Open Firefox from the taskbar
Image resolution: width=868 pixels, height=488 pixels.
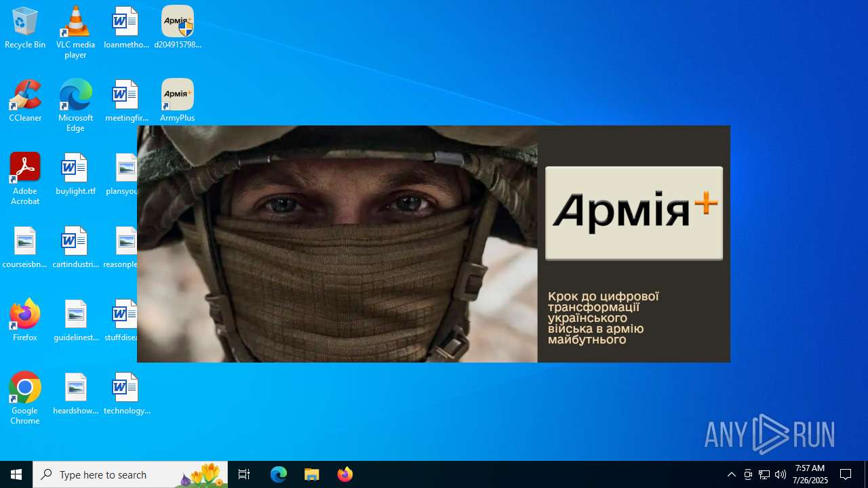point(345,474)
